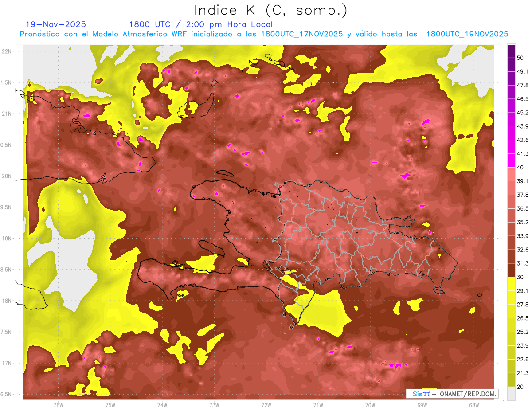Click the "39.1" color scale value
Image resolution: width=532 pixels, height=411 pixels.
[x=523, y=181]
